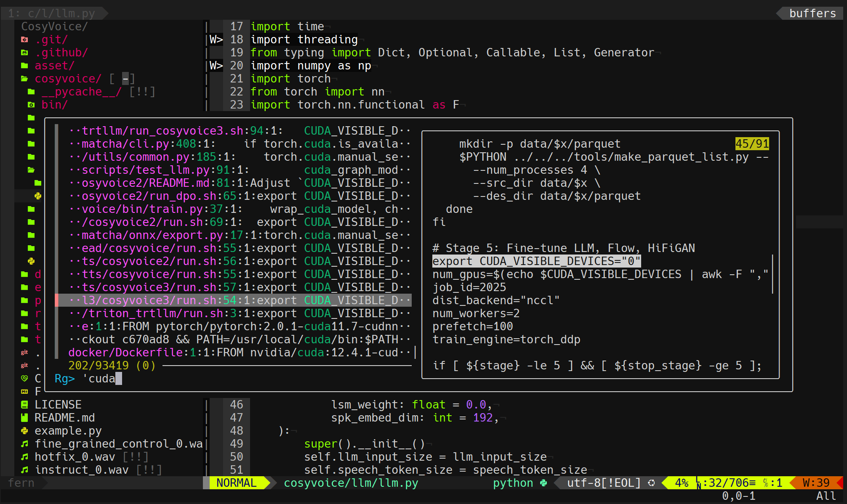847x504 pixels.
Task: Click the markdown icon beside the FAQ entry
Action: click(x=24, y=391)
